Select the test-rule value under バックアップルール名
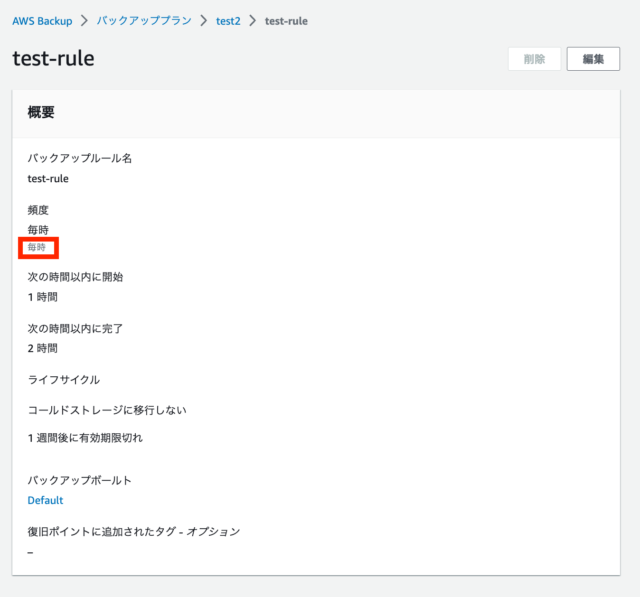This screenshot has width=640, height=597. (x=48, y=178)
